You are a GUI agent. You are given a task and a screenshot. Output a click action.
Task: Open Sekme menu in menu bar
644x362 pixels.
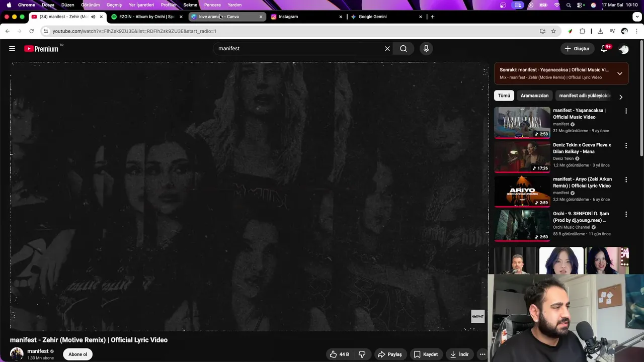click(190, 5)
